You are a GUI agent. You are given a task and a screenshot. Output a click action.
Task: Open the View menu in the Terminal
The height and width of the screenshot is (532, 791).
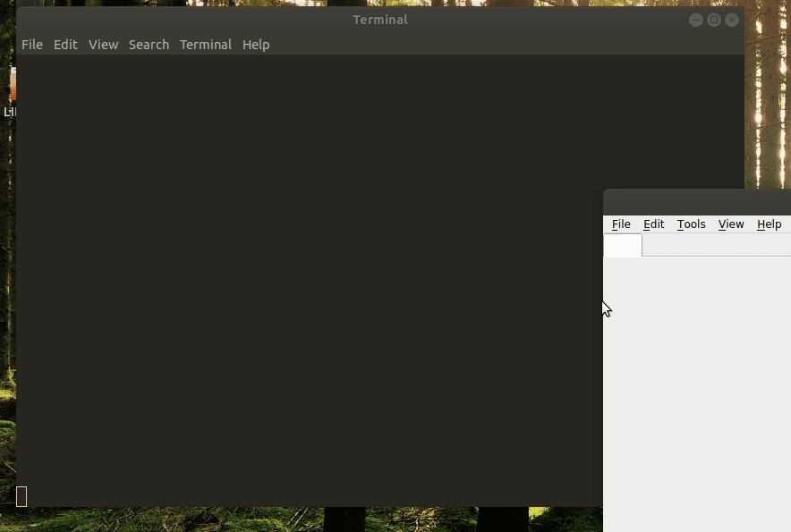coord(103,45)
